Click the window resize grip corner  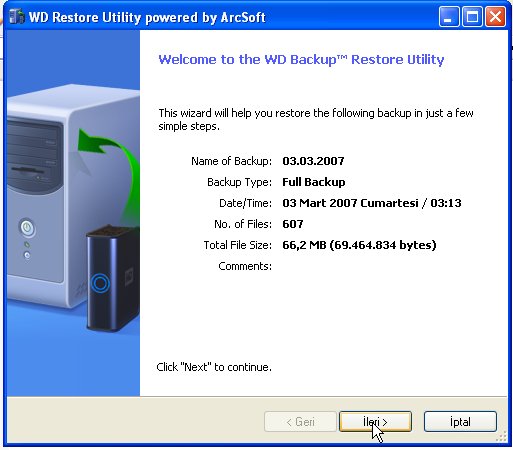(x=501, y=437)
